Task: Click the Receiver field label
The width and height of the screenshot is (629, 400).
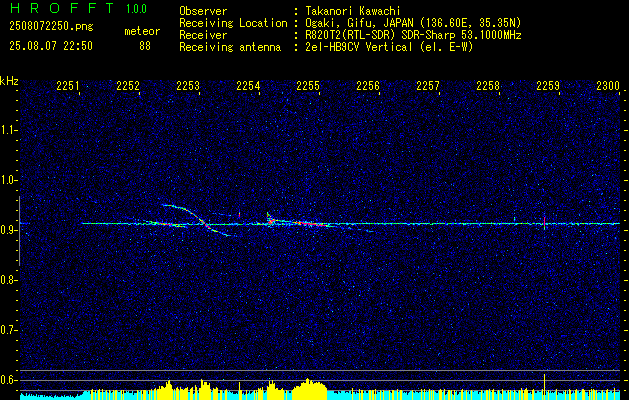Action: pos(203,35)
